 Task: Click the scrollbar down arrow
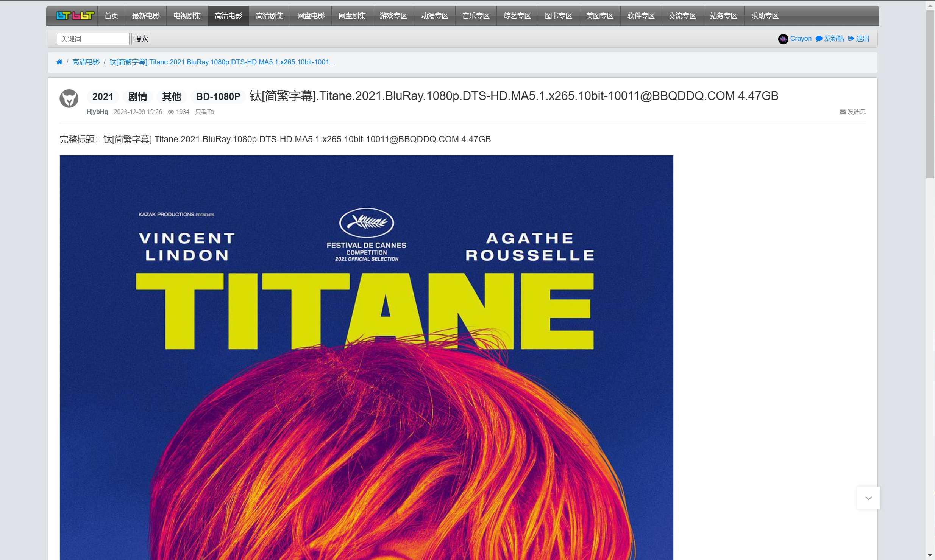[930, 555]
